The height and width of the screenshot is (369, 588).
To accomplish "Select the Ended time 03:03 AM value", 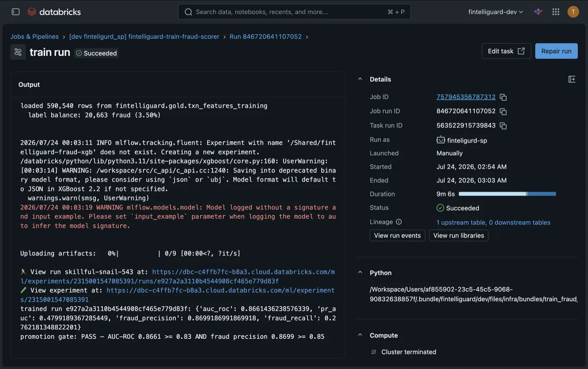I will click(x=471, y=180).
